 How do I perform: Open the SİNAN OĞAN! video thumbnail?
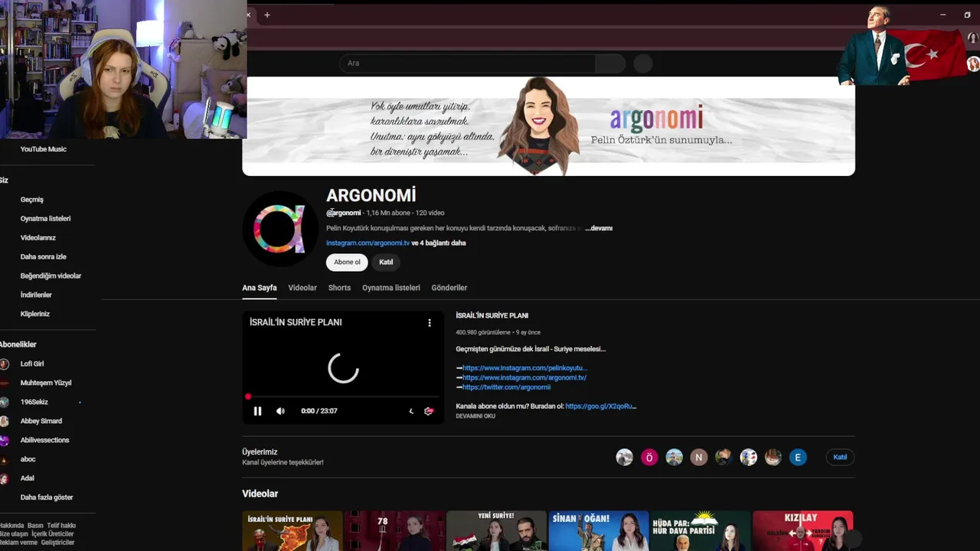[x=599, y=531]
